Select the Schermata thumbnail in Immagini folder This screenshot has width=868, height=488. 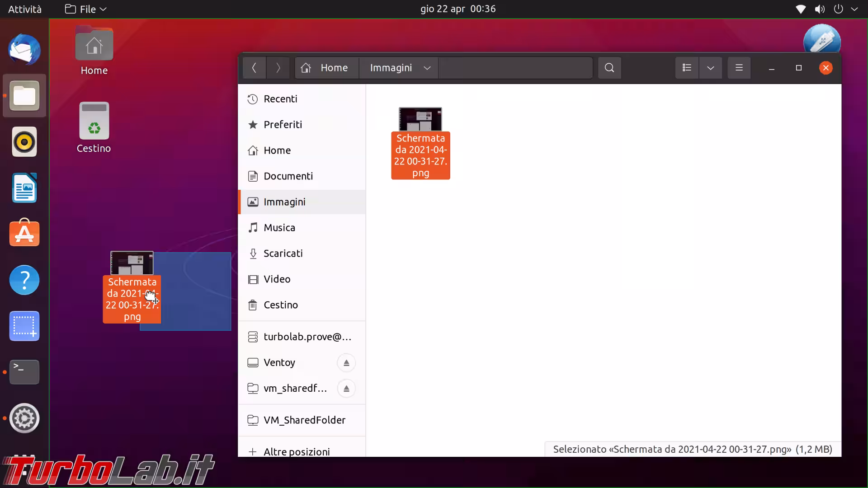pyautogui.click(x=420, y=120)
